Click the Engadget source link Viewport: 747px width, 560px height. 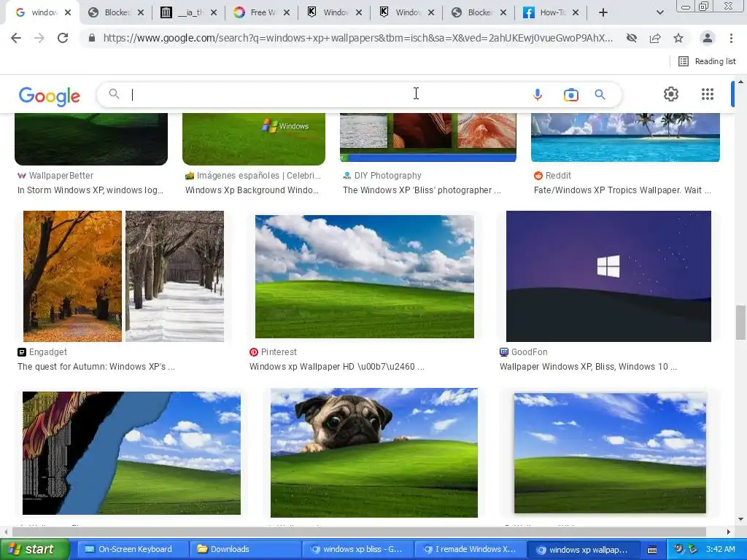42,352
